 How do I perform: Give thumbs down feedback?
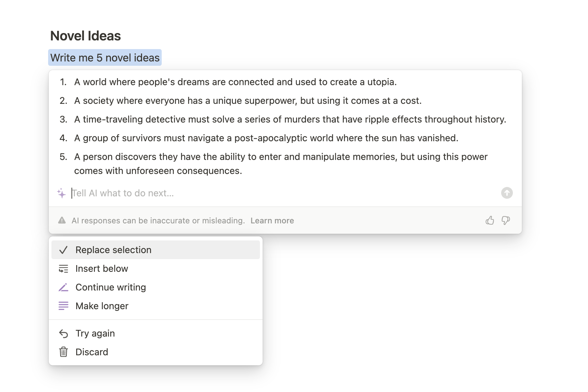[x=506, y=220]
